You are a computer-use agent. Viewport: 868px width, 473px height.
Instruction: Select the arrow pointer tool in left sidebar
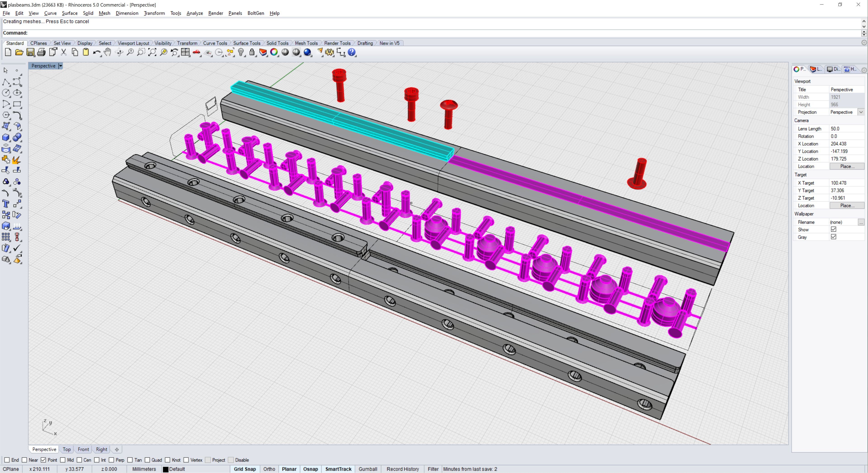(6, 70)
